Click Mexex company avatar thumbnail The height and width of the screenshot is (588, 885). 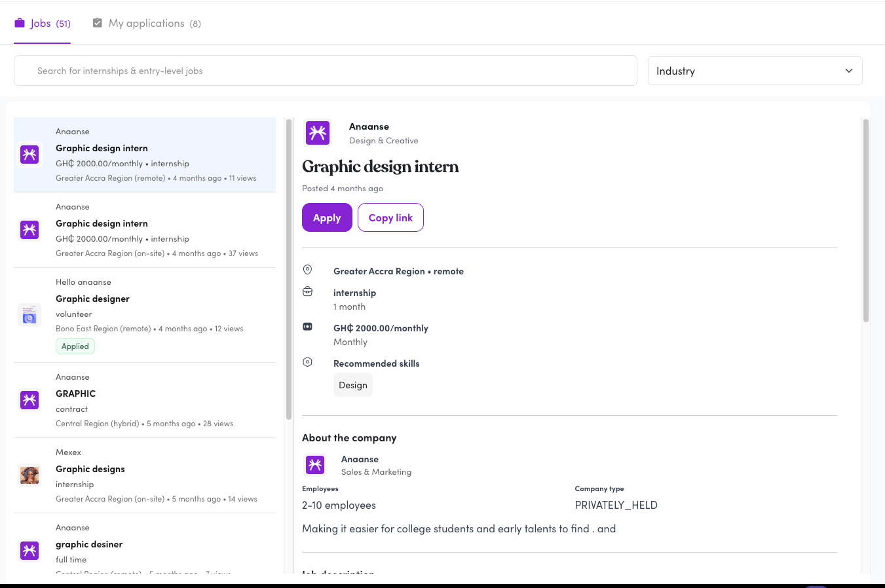pyautogui.click(x=29, y=475)
